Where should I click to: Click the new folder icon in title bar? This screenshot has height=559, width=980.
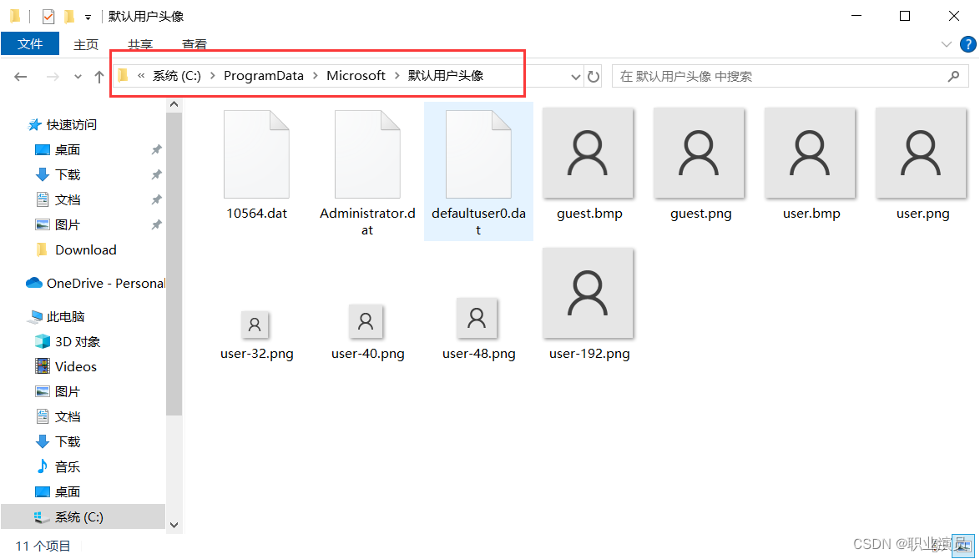pyautogui.click(x=69, y=16)
